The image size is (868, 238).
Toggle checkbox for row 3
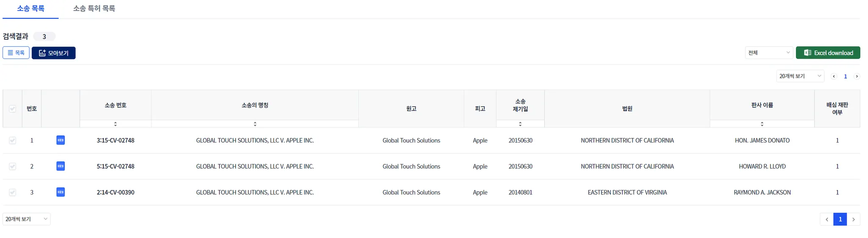(13, 192)
